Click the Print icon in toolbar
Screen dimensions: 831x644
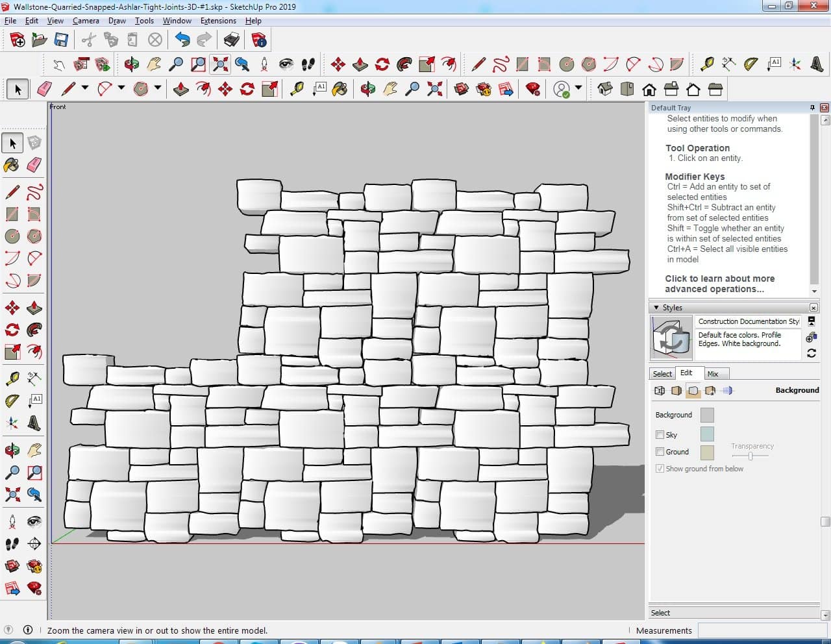(232, 40)
